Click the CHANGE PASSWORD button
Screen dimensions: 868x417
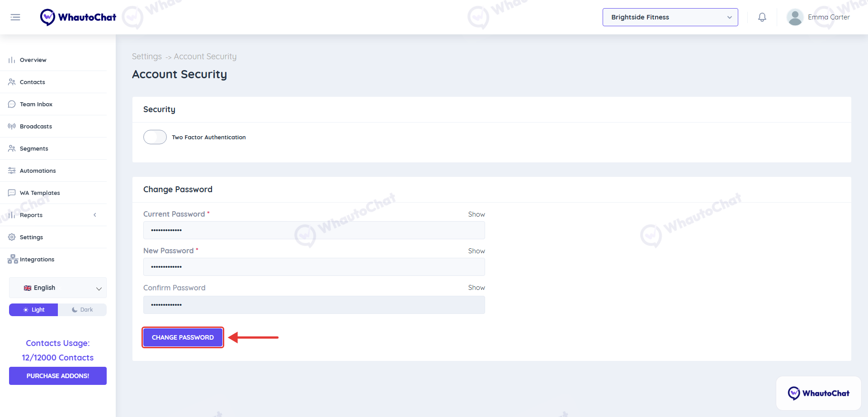pyautogui.click(x=183, y=337)
